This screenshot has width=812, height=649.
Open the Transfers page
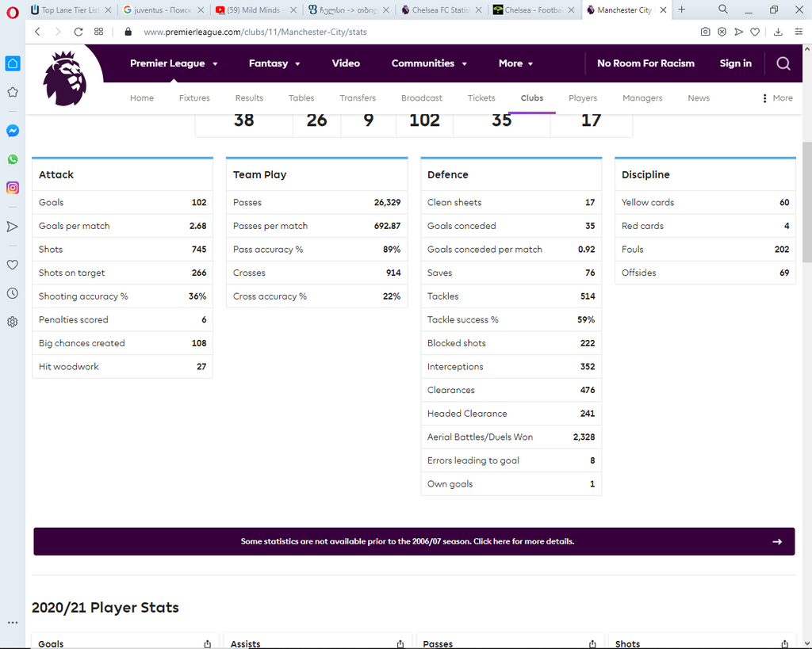tap(358, 97)
